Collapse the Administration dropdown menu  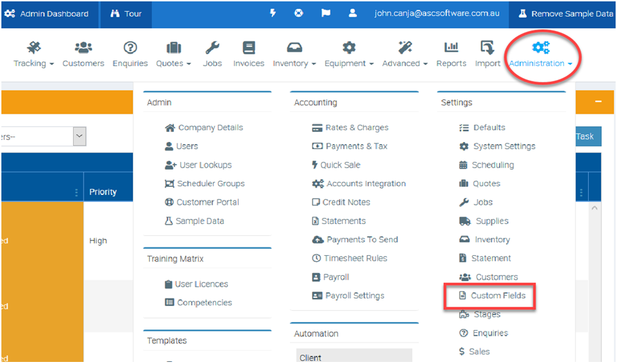pos(540,54)
